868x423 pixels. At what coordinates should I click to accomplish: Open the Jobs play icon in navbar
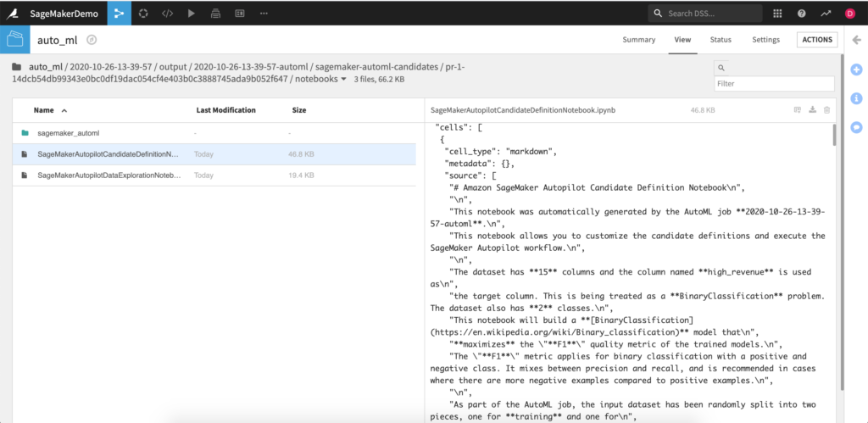coord(191,14)
